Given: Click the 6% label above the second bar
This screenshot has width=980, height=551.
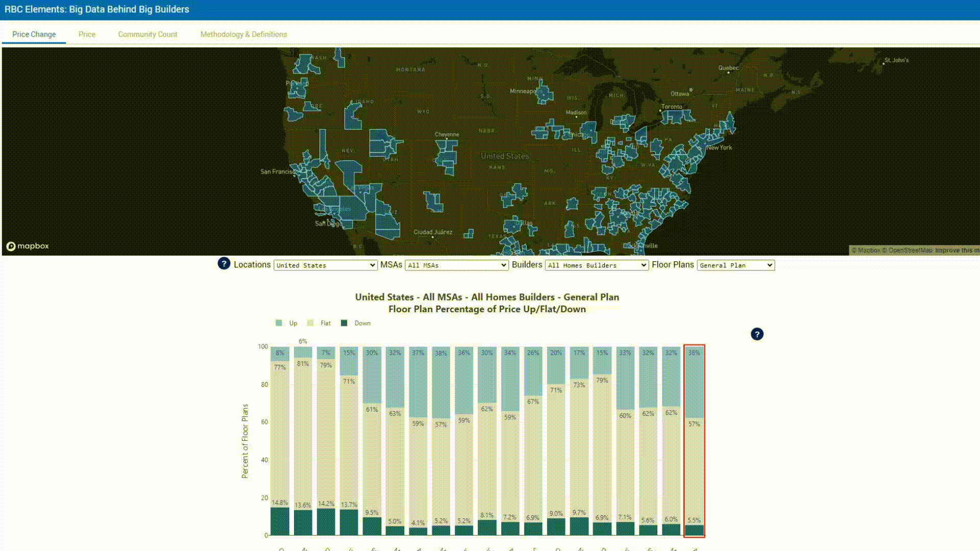Looking at the screenshot, I should [303, 341].
